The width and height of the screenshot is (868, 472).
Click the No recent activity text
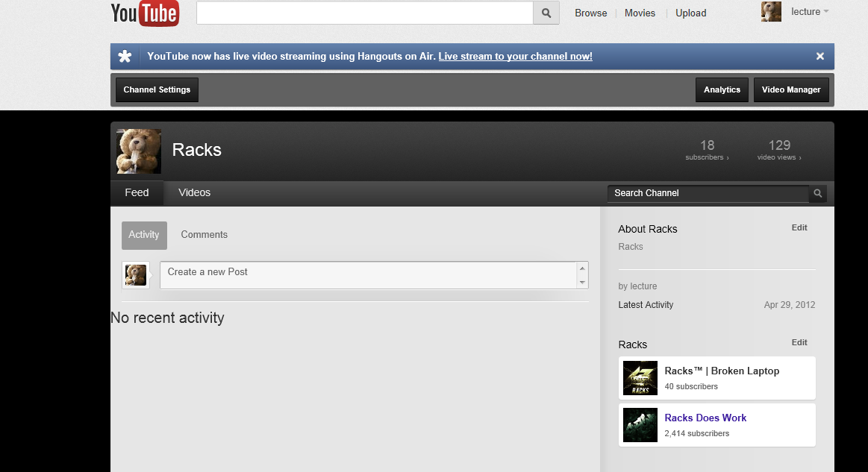point(167,318)
